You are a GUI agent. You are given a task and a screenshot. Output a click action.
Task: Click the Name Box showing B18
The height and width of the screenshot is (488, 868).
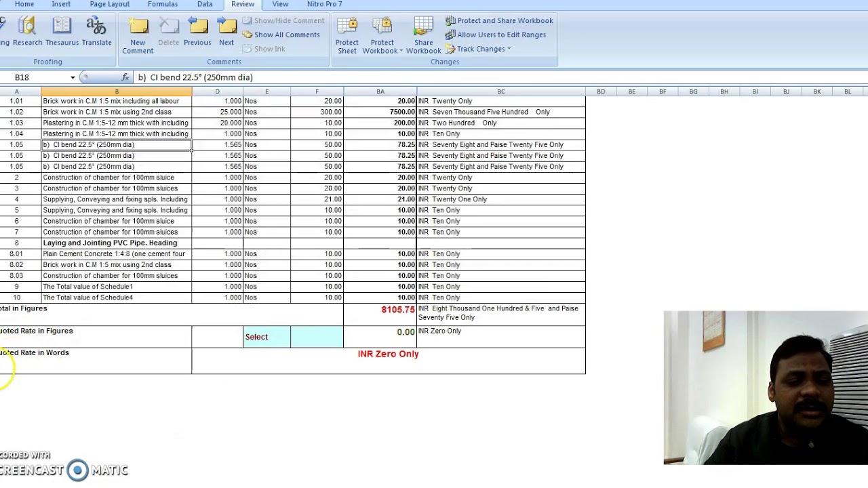tap(35, 77)
